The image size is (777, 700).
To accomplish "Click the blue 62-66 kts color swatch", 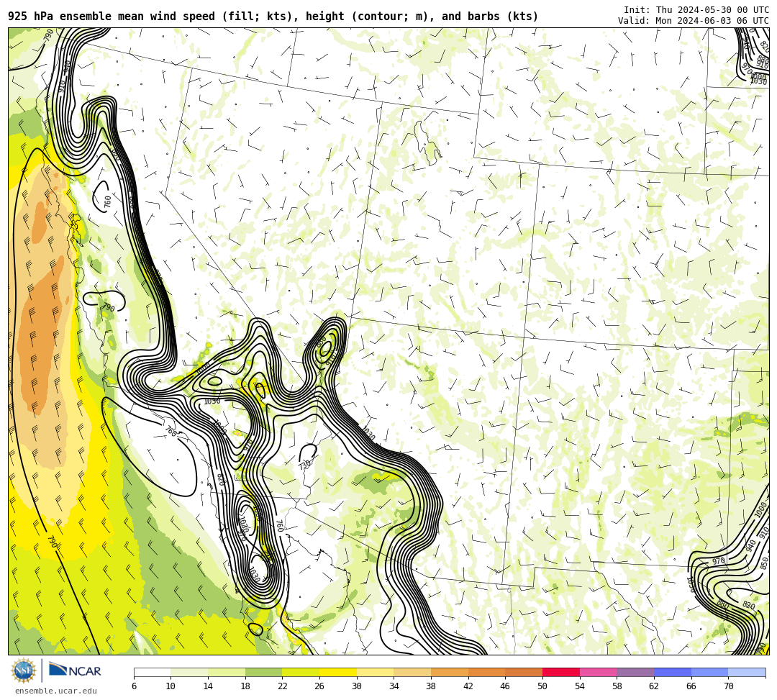I will 673,672.
